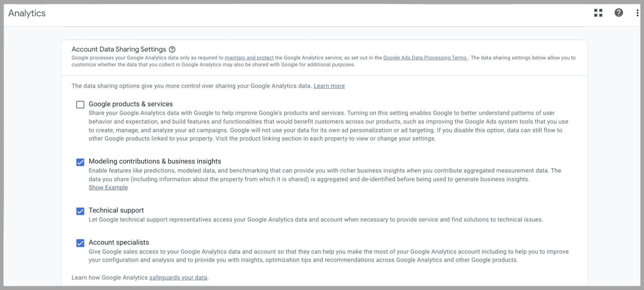The image size is (644, 290).
Task: Open the three-dot more options menu
Action: pos(637,13)
